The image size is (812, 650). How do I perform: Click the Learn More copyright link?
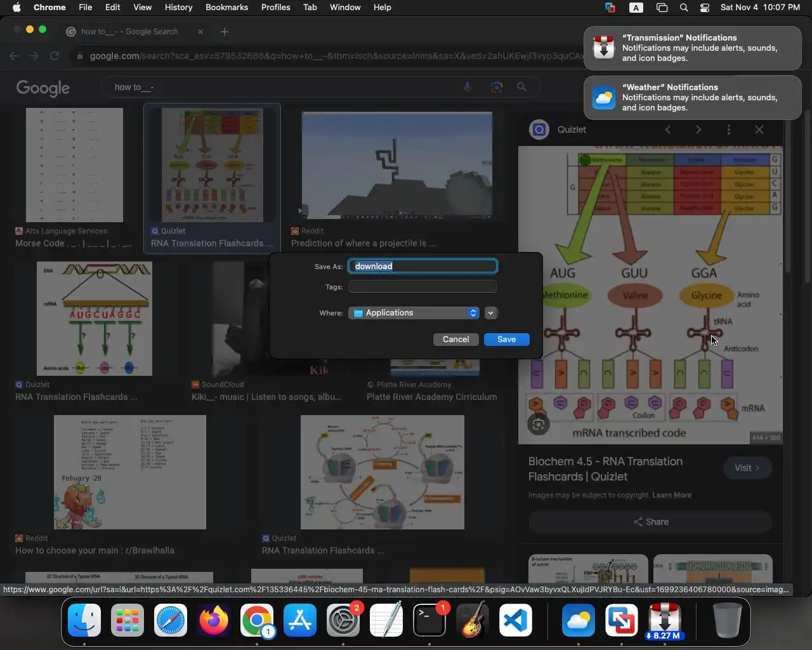point(672,495)
